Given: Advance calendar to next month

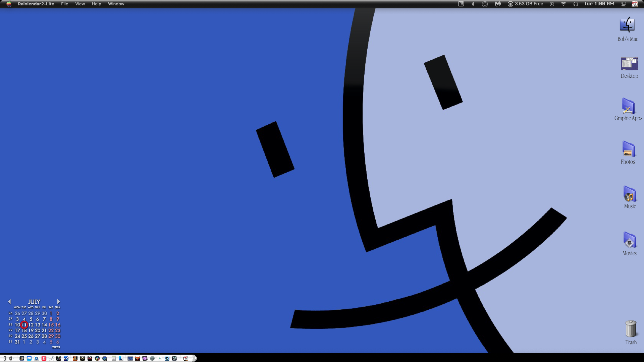Looking at the screenshot, I should click(x=58, y=302).
